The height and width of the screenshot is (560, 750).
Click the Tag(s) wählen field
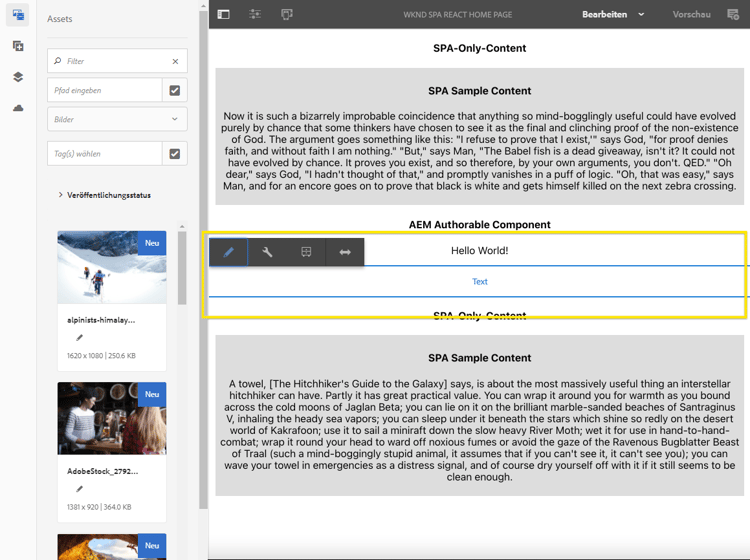(x=105, y=154)
